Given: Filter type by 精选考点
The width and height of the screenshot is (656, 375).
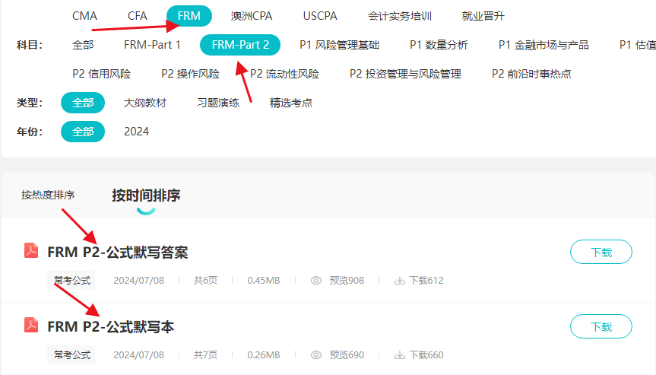Looking at the screenshot, I should 291,103.
